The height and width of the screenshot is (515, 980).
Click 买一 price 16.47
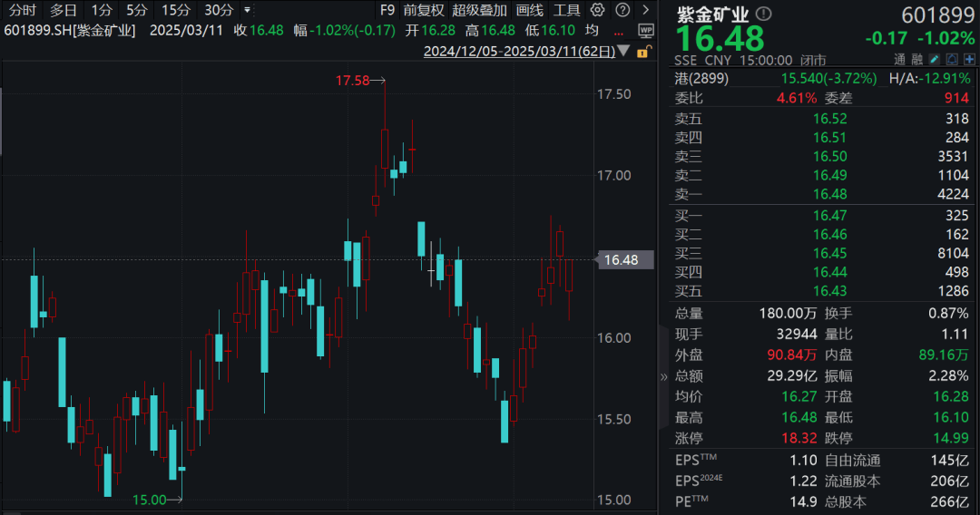829,216
